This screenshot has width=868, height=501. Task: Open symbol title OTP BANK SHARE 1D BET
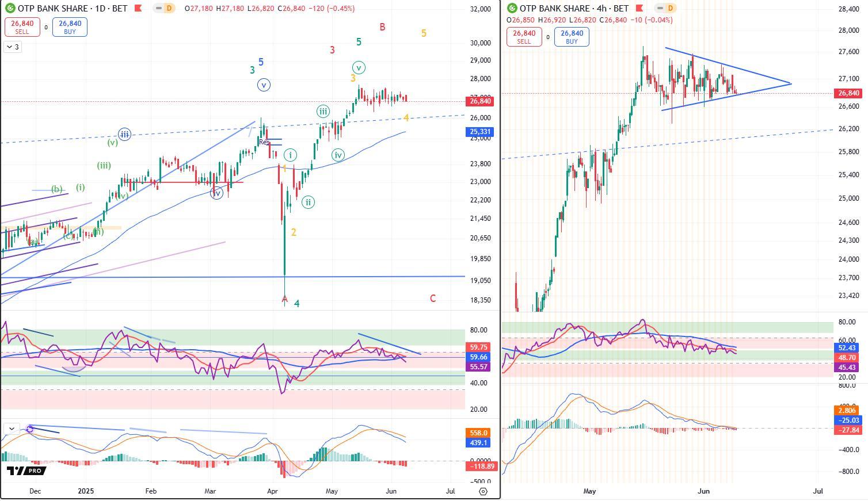(73, 9)
